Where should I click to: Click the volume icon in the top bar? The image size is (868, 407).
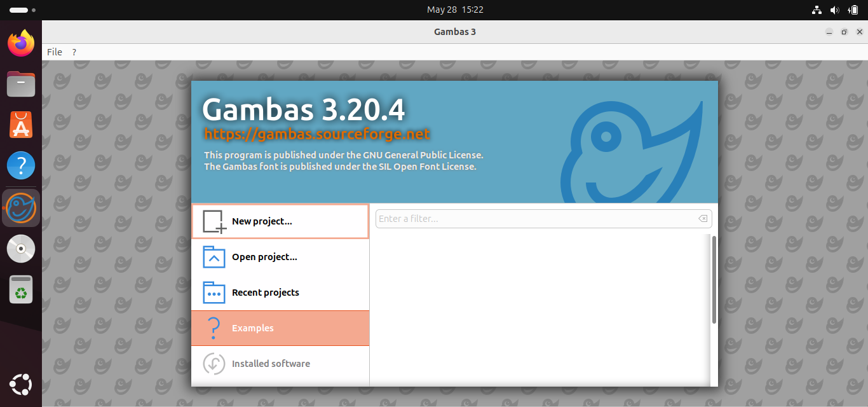pos(835,10)
